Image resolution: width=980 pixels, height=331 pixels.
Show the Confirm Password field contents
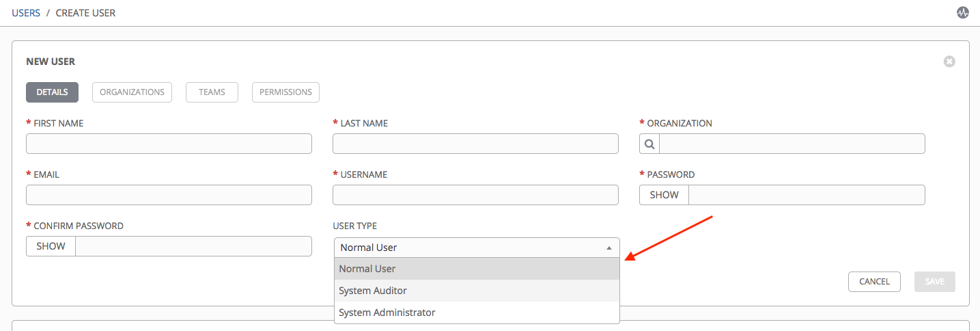[x=51, y=246]
